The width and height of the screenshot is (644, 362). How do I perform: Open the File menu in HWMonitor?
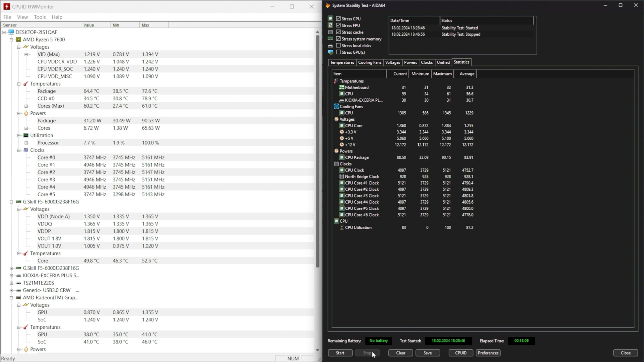click(x=7, y=17)
